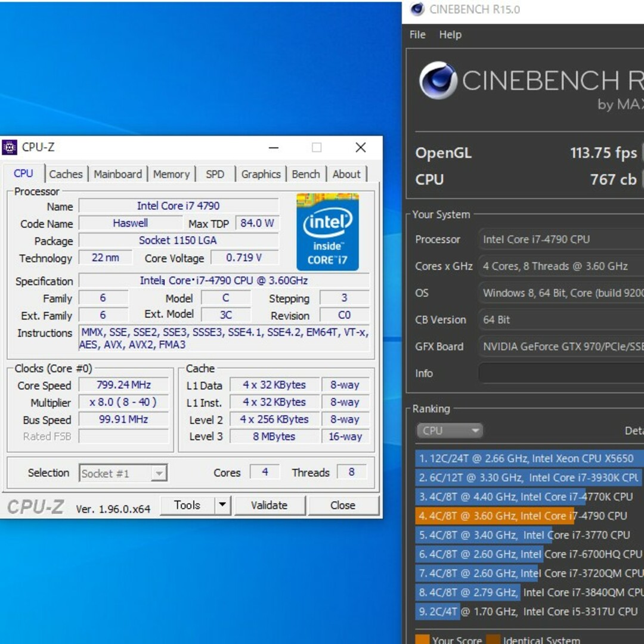Select the CPU tab in CPU-Z
This screenshot has height=644, width=644.
coord(23,174)
